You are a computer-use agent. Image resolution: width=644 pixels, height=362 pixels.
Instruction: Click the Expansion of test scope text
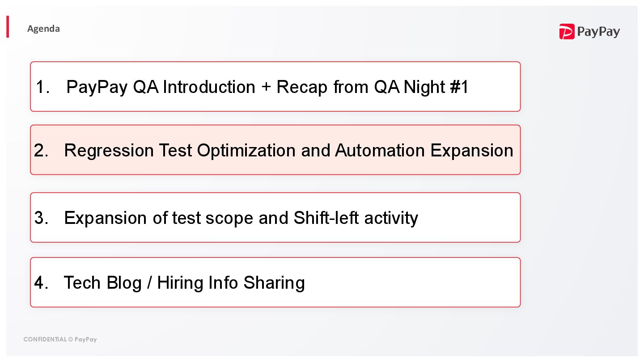point(160,218)
